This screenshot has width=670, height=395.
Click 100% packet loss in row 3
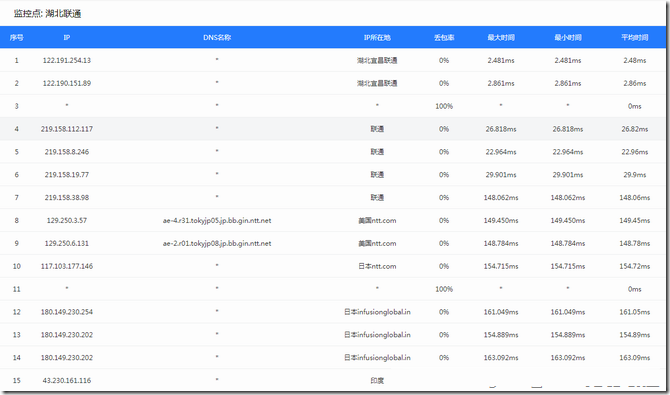tap(444, 106)
